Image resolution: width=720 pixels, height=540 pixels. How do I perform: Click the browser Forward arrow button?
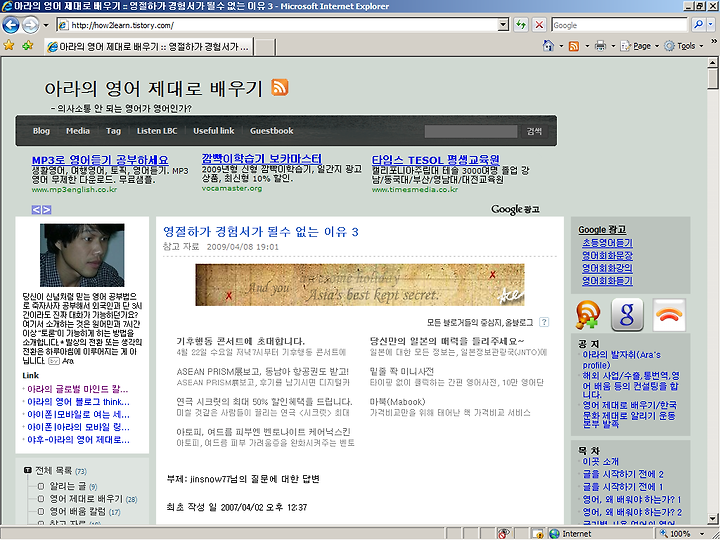(30, 25)
